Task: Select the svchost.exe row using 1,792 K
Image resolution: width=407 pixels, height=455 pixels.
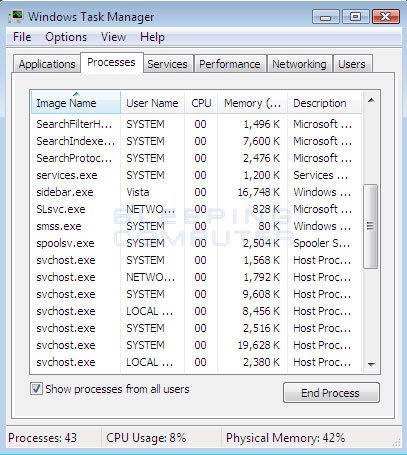Action: [196, 277]
